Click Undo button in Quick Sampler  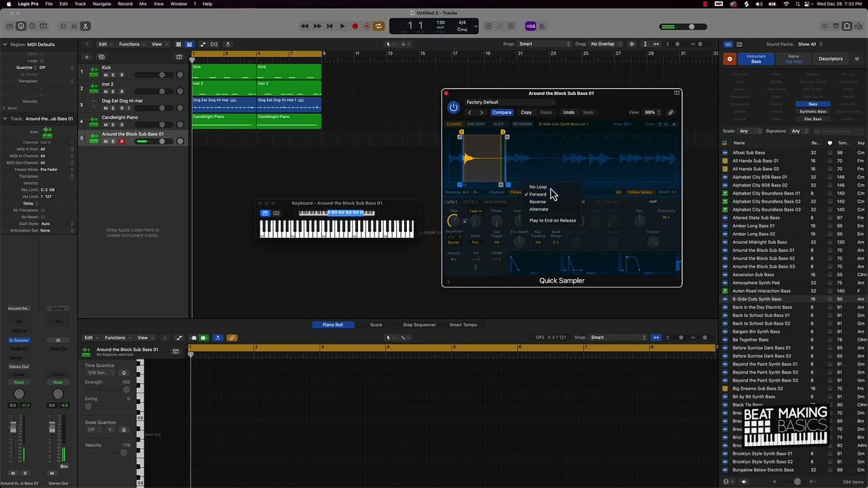[x=569, y=113]
